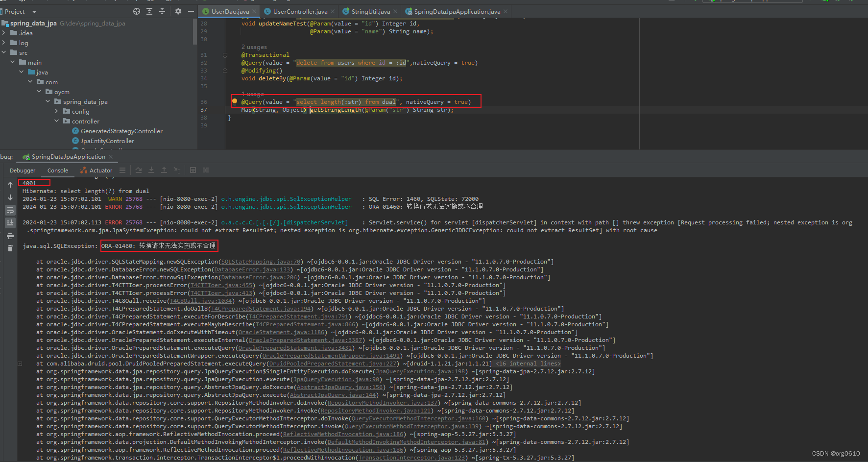
Task: Click the 2 usages hint above deleteBy
Action: [254, 47]
